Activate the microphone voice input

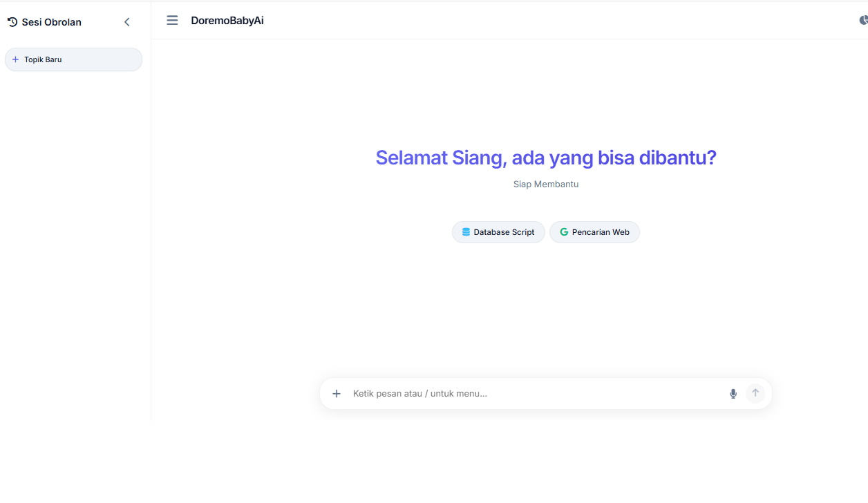click(x=733, y=394)
